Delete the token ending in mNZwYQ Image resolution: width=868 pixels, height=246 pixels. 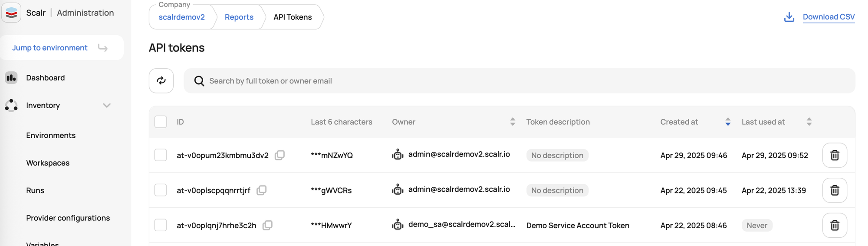click(x=835, y=155)
